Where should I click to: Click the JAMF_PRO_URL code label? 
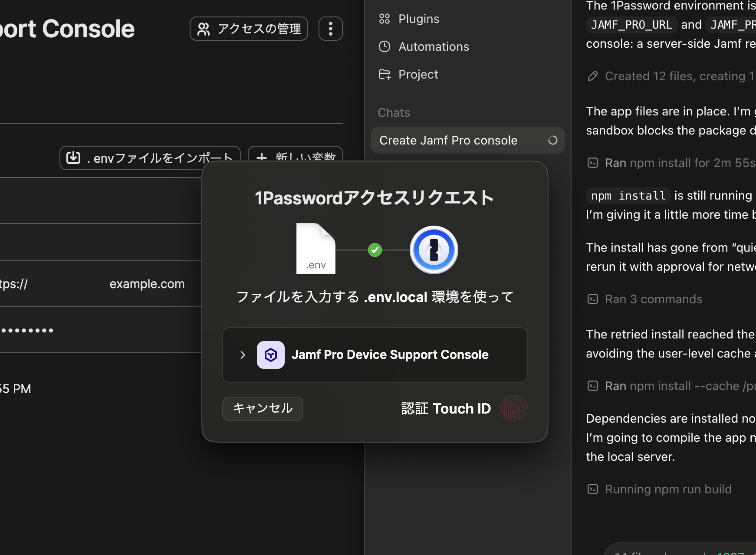click(x=631, y=25)
